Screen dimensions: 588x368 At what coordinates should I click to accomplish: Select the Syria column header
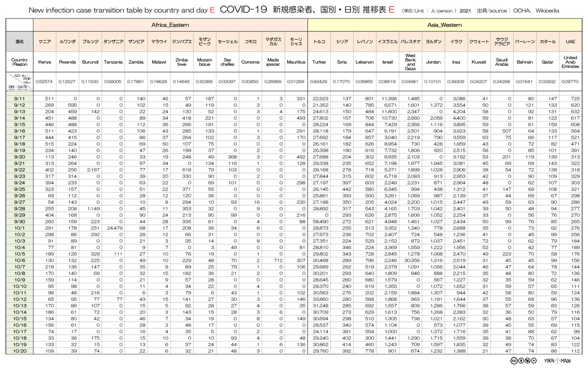coord(342,62)
